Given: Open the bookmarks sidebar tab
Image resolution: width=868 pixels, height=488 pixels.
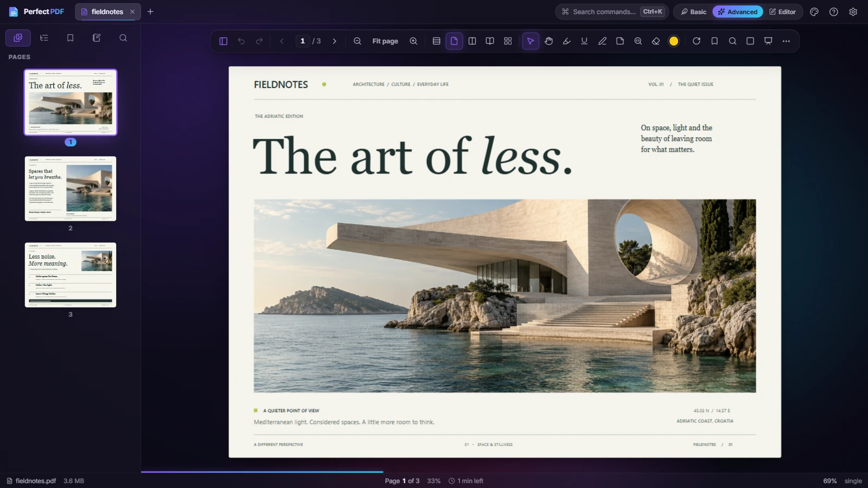Looking at the screenshot, I should point(71,38).
